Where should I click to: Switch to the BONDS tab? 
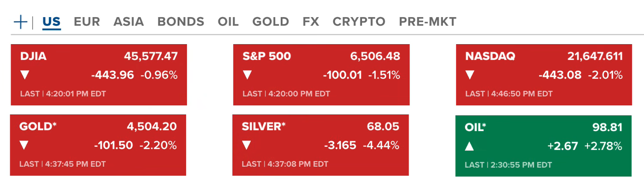pos(181,21)
